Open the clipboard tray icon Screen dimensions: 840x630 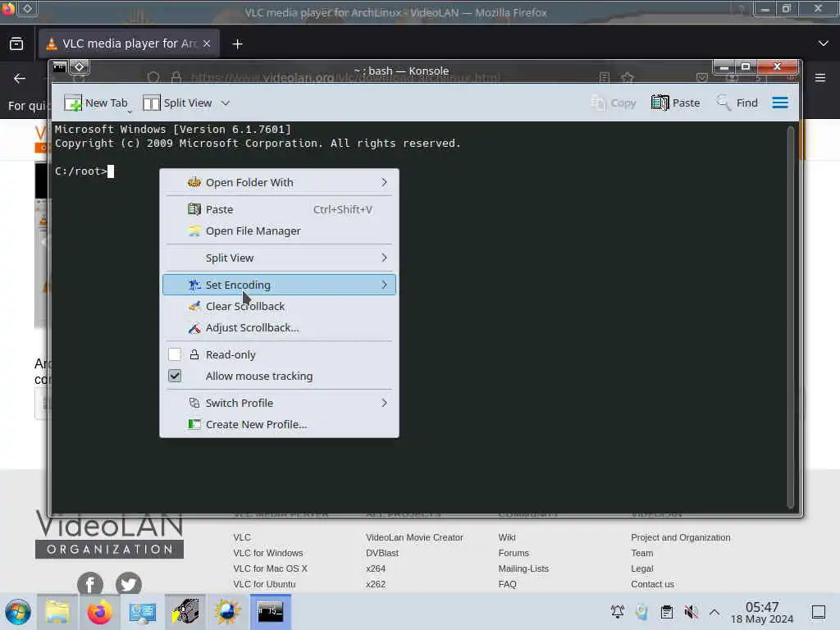tap(666, 611)
